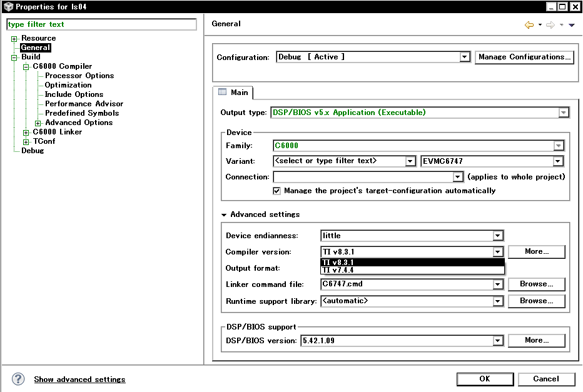Open the Linker command file dropdown

pyautogui.click(x=498, y=284)
